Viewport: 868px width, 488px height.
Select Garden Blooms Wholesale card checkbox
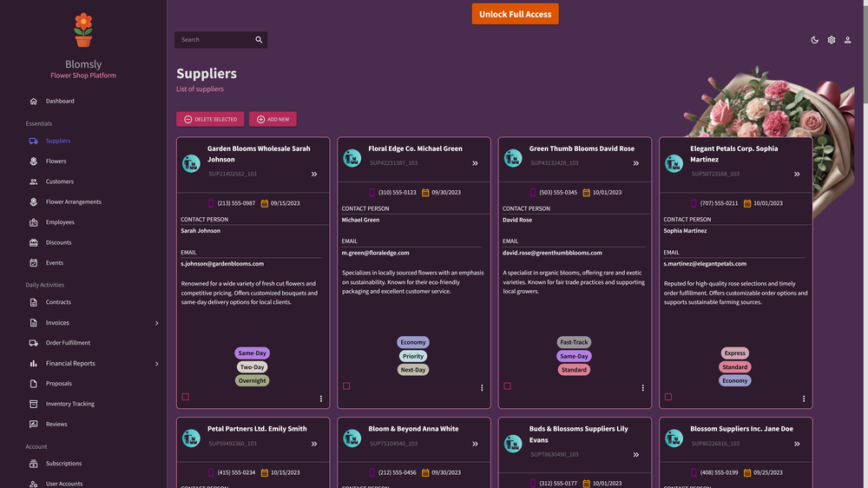(186, 397)
